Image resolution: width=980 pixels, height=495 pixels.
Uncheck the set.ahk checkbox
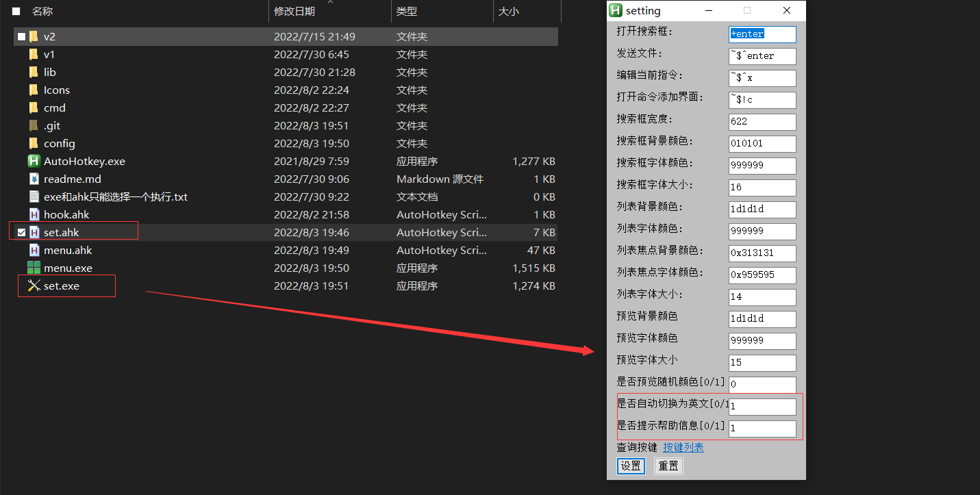[x=21, y=233]
